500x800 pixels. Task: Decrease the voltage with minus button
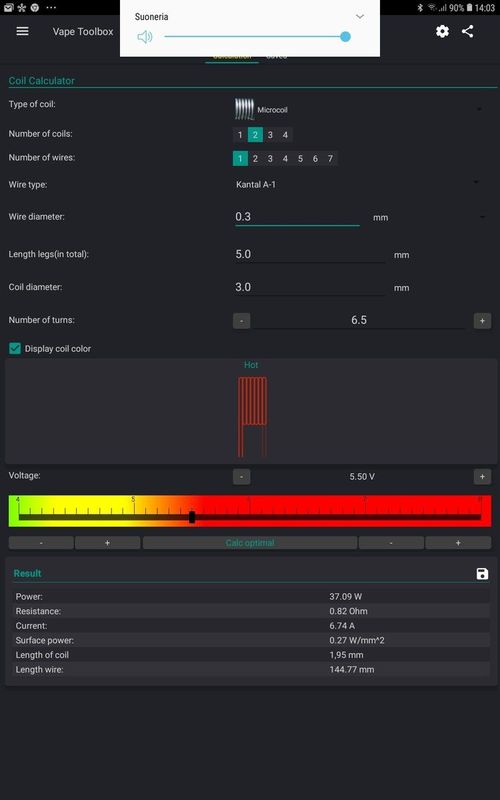click(x=241, y=477)
